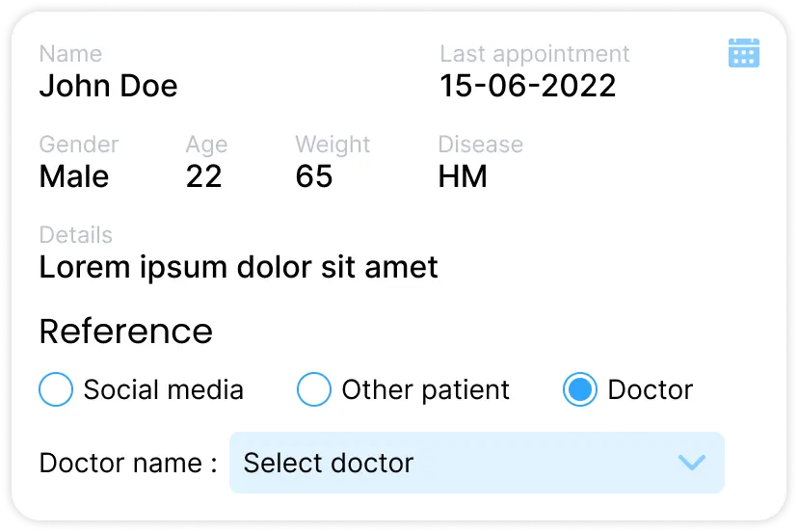798x532 pixels.
Task: Choose the Other patient reference option
Action: (314, 390)
